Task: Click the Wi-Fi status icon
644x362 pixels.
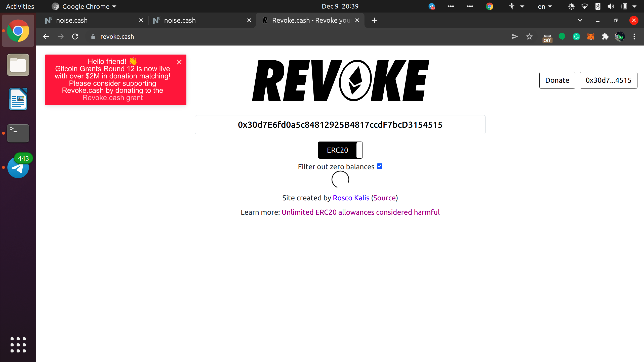Action: tap(585, 7)
